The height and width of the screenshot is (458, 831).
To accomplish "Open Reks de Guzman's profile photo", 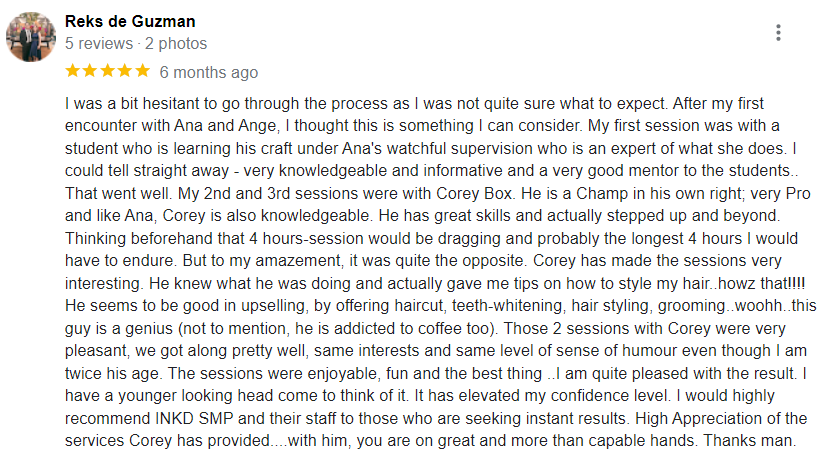I will pos(31,37).
